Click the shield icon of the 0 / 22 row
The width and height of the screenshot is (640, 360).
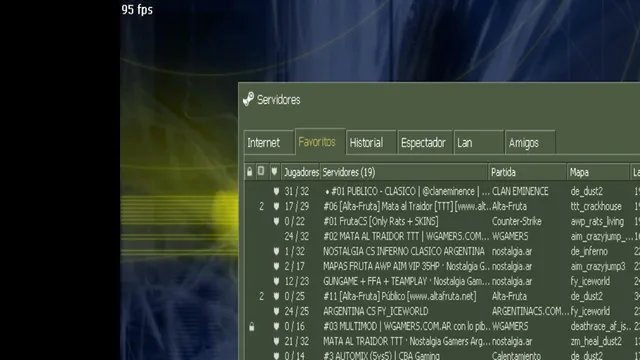tap(276, 221)
